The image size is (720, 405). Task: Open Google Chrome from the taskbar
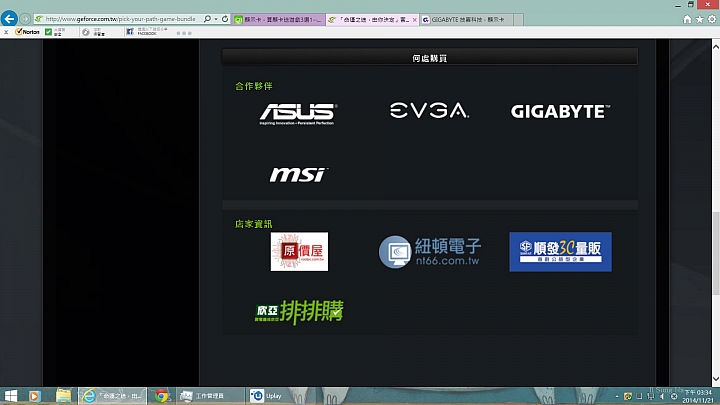point(161,396)
